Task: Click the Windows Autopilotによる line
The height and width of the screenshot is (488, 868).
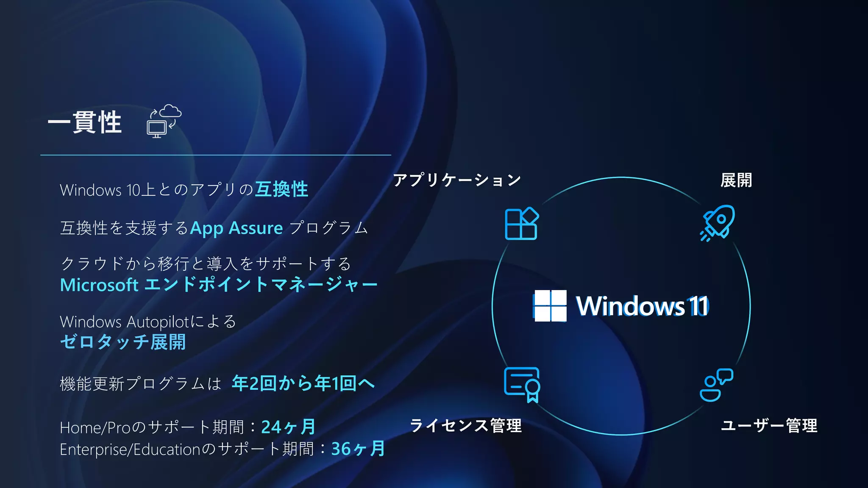Action: [x=148, y=322]
